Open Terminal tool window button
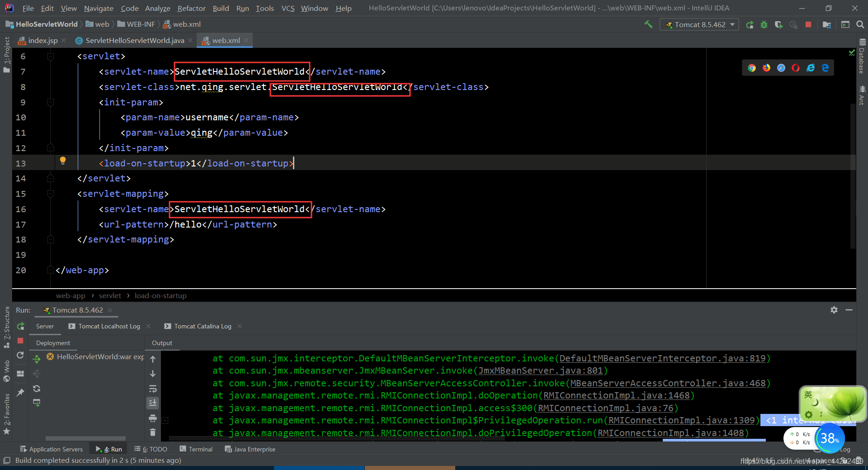This screenshot has width=868, height=470. (x=196, y=449)
